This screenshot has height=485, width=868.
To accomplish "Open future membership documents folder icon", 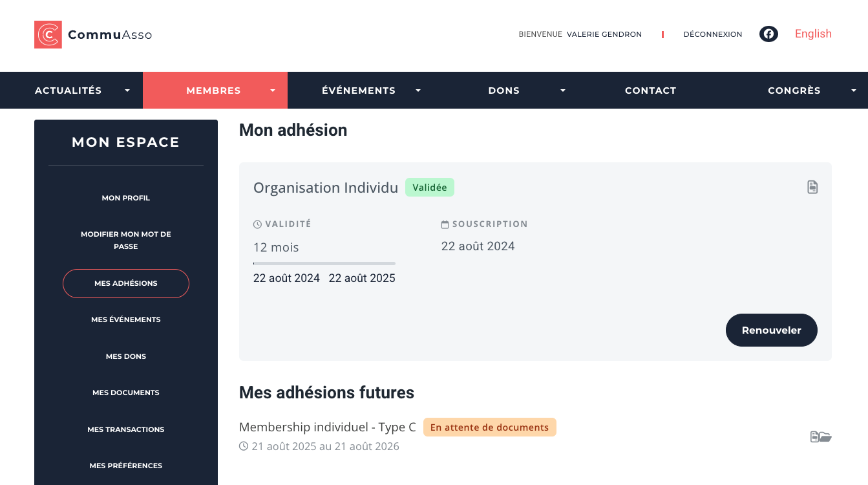I will click(821, 437).
